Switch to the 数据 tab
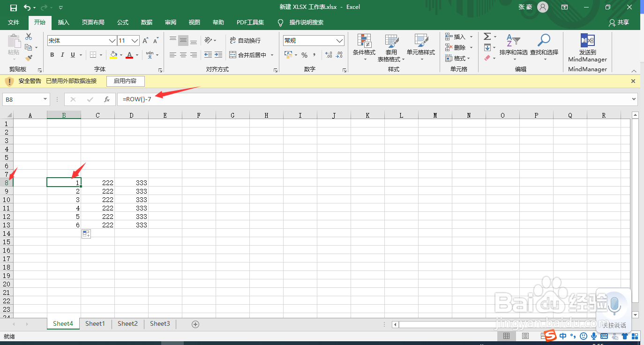Screen dimensions: 644x345 pyautogui.click(x=147, y=22)
